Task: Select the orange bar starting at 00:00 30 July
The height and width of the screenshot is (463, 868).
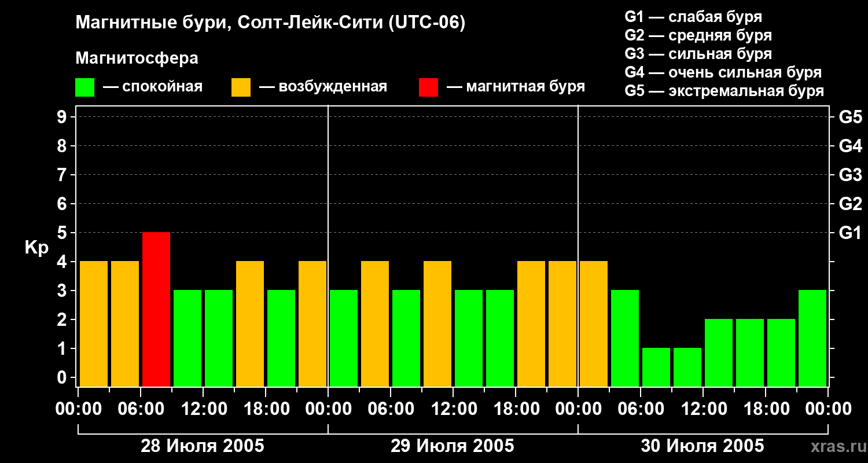Action: tap(594, 324)
